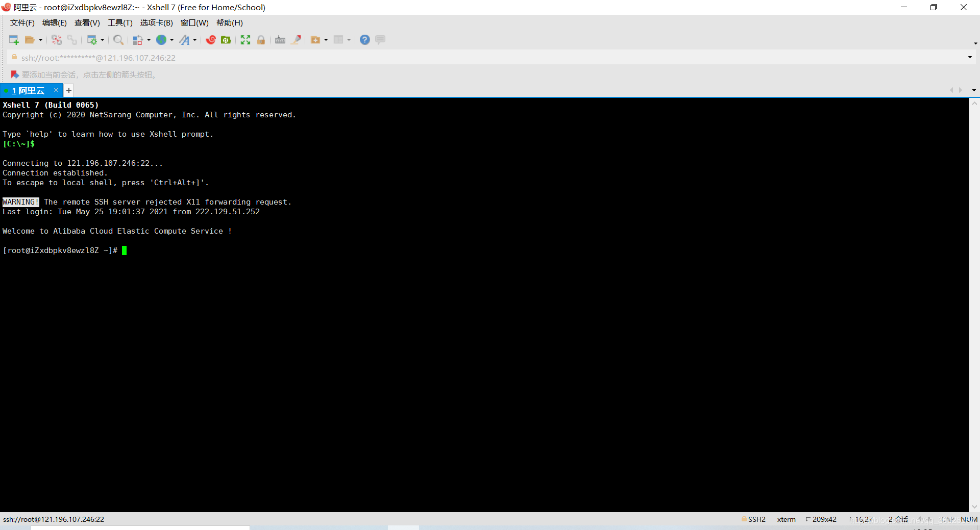980x530 pixels.
Task: Click the Font icon
Action: click(x=185, y=40)
